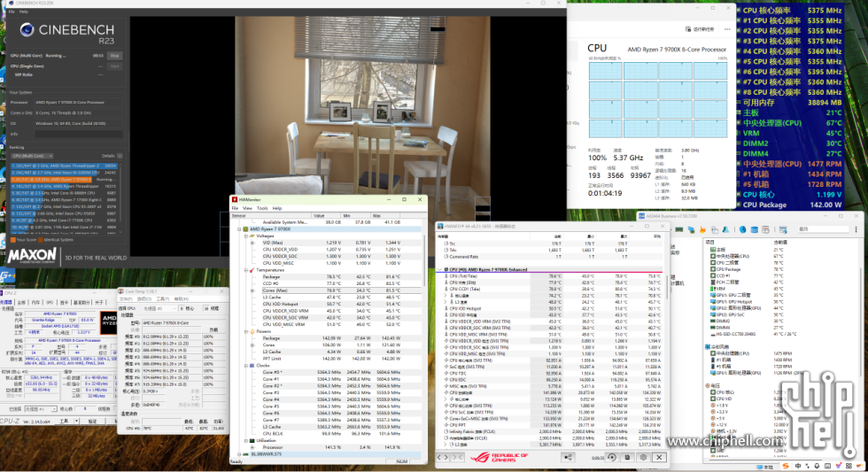Open the CPU (Multi Core) ranking dropdown
The width and height of the screenshot is (868, 472).
pos(32,156)
